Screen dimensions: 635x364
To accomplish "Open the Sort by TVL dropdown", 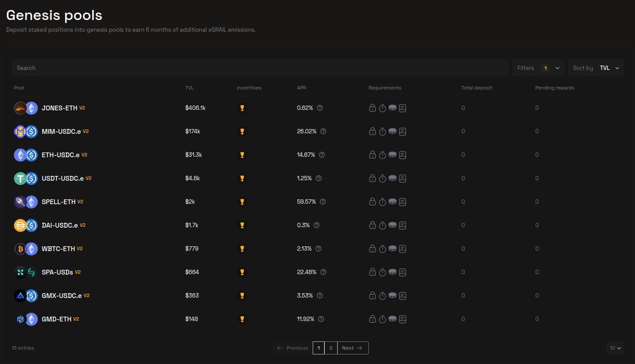I will 596,68.
